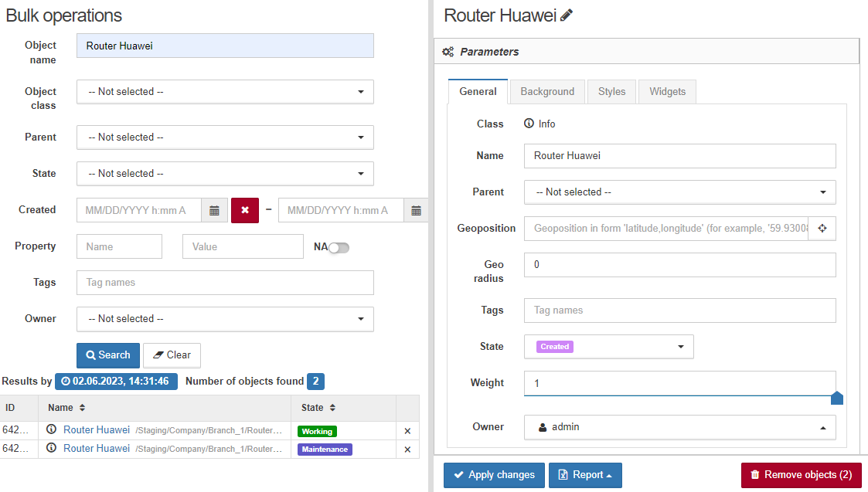The image size is (868, 492).
Task: Click the Class Info icon
Action: pyautogui.click(x=529, y=124)
